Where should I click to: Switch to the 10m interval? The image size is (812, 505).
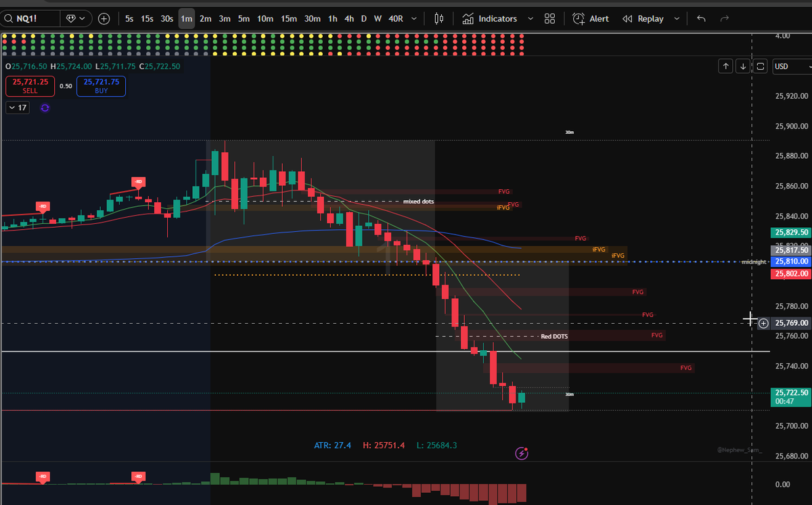(x=265, y=19)
